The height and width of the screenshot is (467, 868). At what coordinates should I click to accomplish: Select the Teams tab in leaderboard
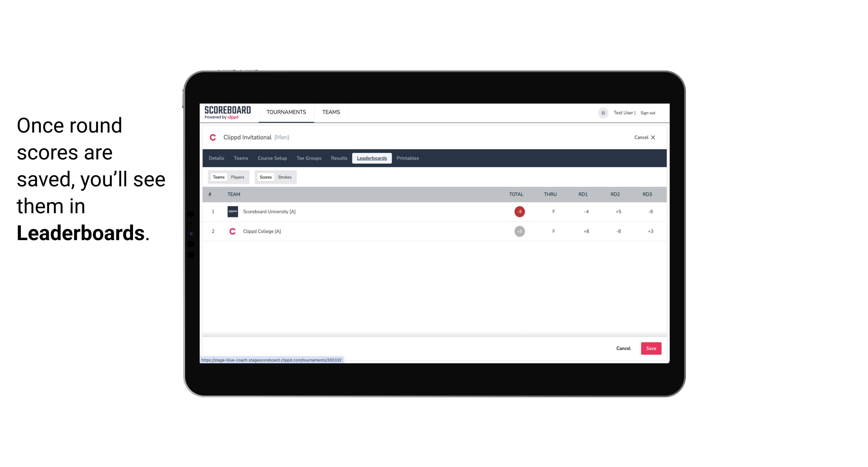(x=218, y=177)
